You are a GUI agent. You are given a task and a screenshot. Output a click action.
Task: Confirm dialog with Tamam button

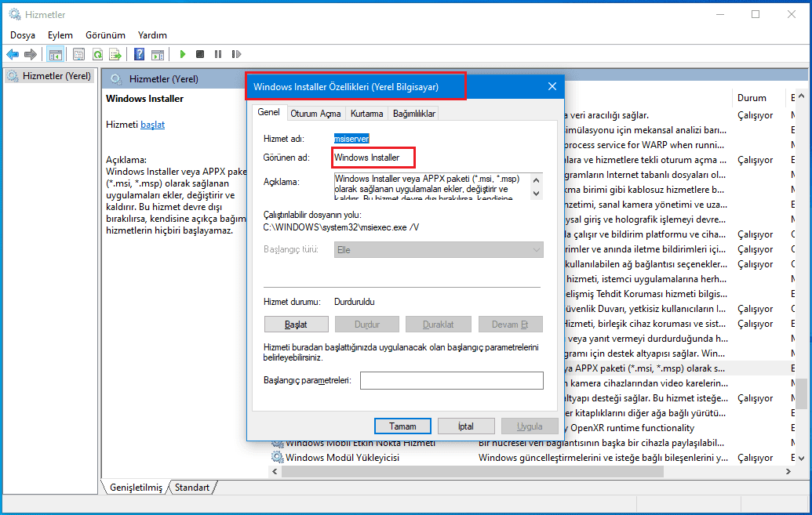tap(402, 426)
